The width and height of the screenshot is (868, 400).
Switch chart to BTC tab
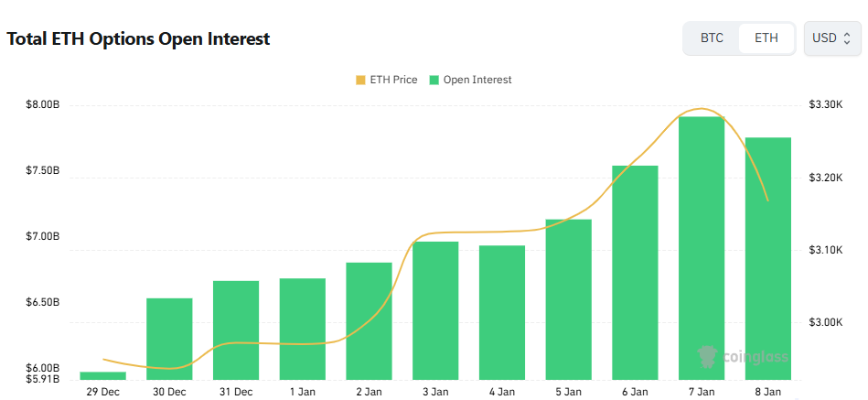pos(712,38)
